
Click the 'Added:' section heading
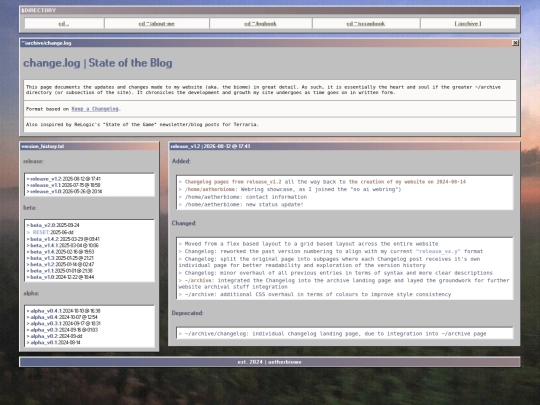(x=181, y=161)
